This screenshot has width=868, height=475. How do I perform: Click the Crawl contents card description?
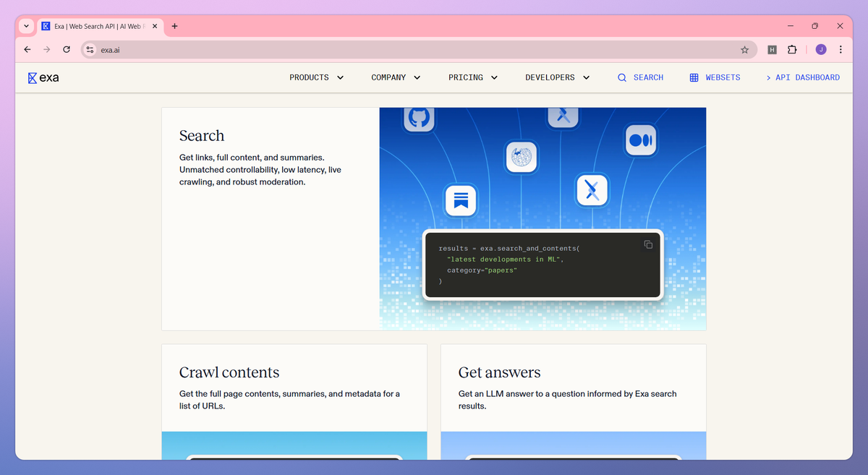coord(289,400)
